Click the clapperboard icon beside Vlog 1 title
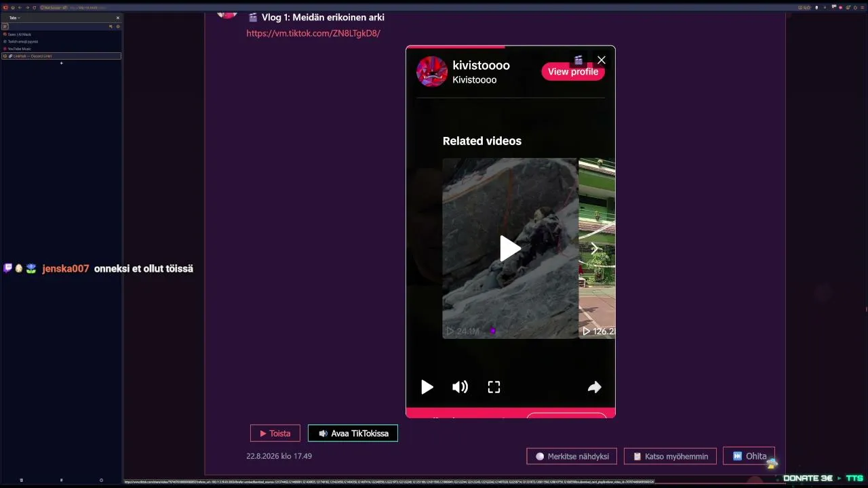The height and width of the screenshot is (488, 868). click(253, 17)
